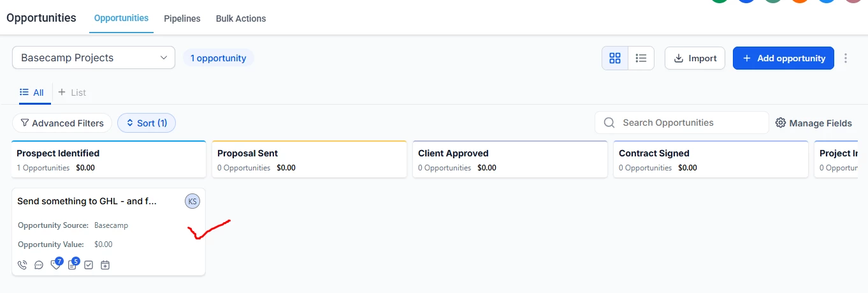The height and width of the screenshot is (293, 868).
Task: Open Advanced Filters panel
Action: [62, 123]
